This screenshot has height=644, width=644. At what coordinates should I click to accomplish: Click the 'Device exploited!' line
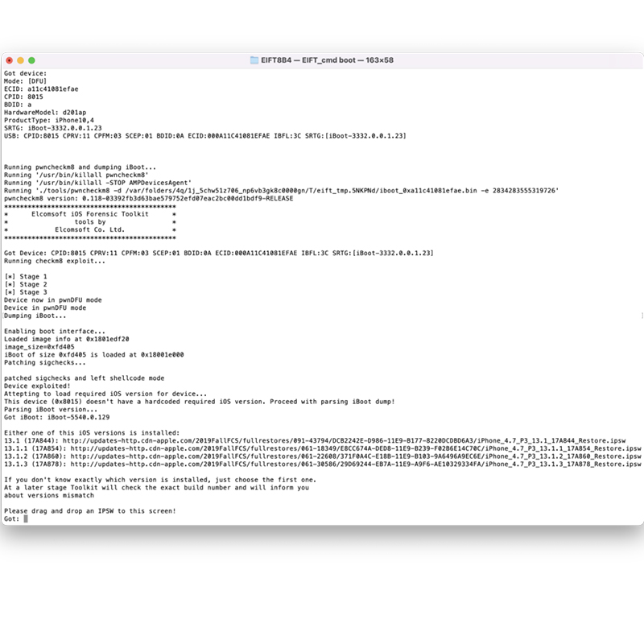37,386
